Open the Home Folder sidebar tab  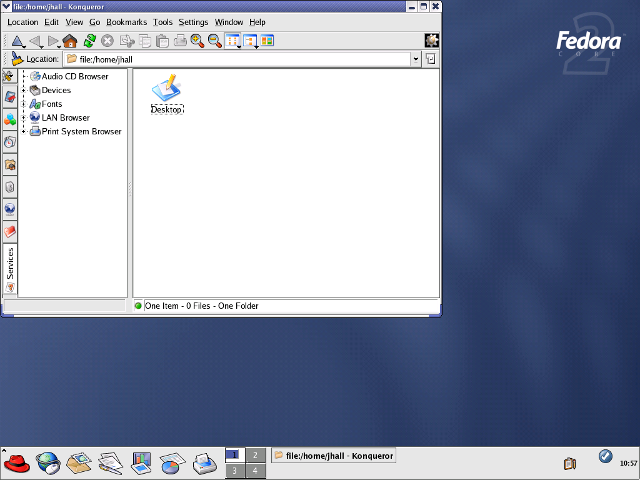tap(10, 165)
